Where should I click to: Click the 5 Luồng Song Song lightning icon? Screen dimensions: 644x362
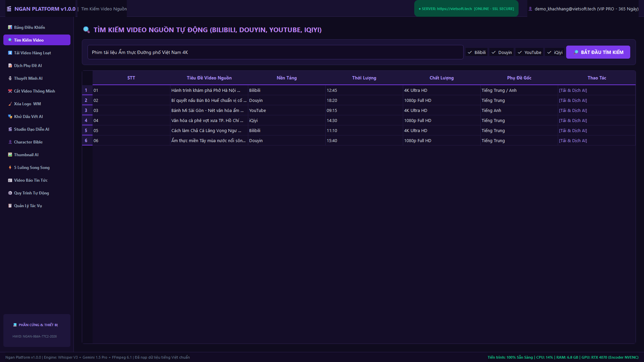tap(10, 168)
